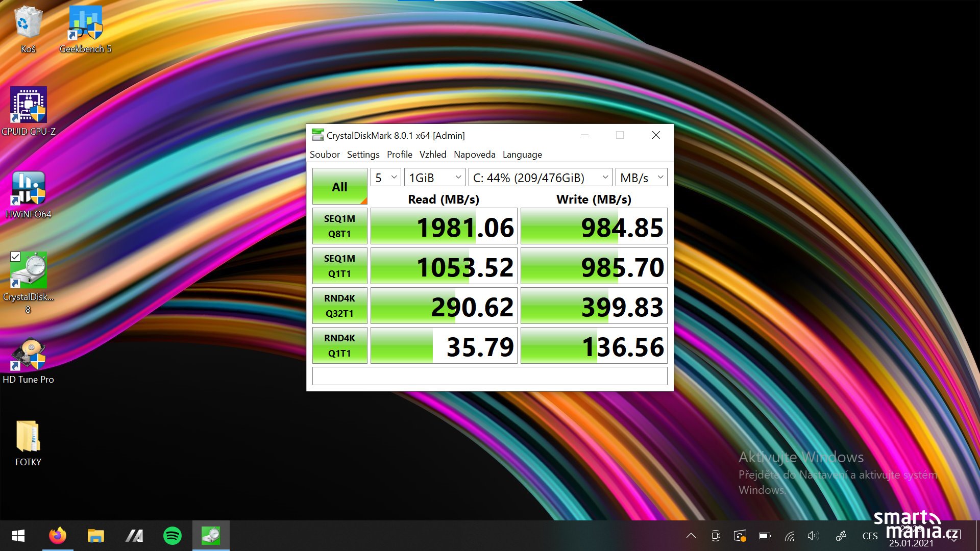Click CrystalDiskMark taskbar icon
The image size is (980, 551).
point(211,536)
